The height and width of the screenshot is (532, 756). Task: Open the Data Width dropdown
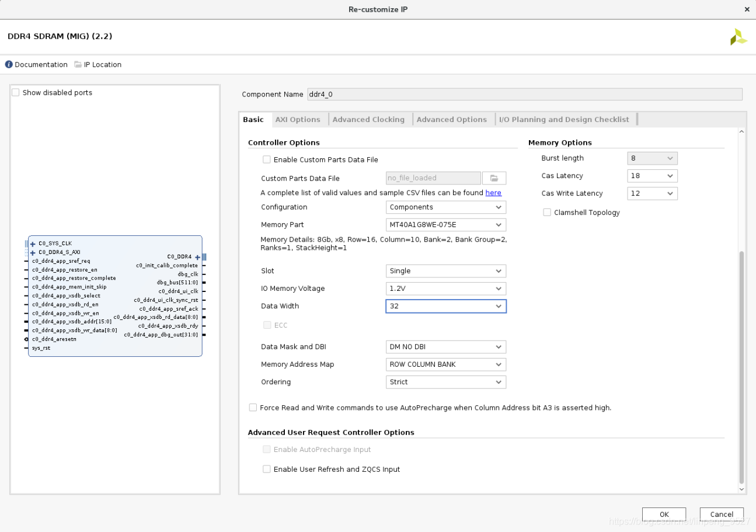[446, 306]
